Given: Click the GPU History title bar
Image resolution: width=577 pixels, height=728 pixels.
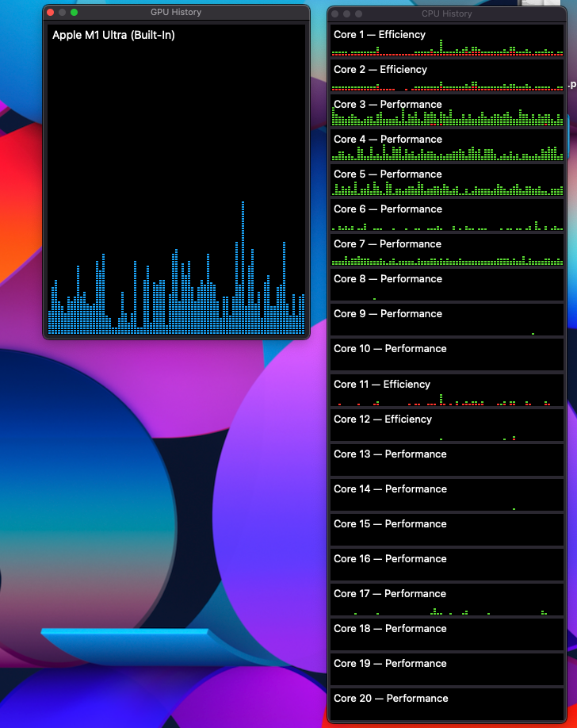Looking at the screenshot, I should (176, 13).
